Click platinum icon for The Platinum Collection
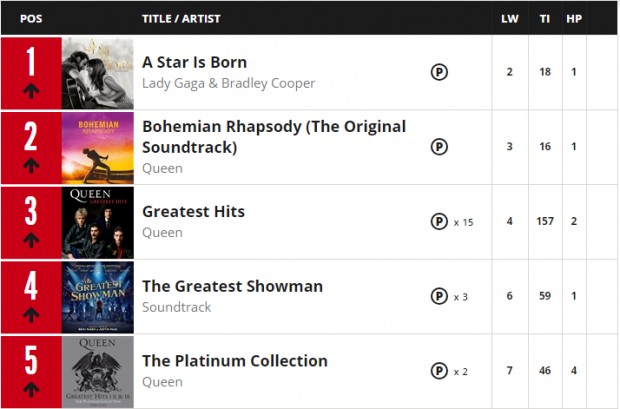This screenshot has height=409, width=620. pyautogui.click(x=439, y=371)
